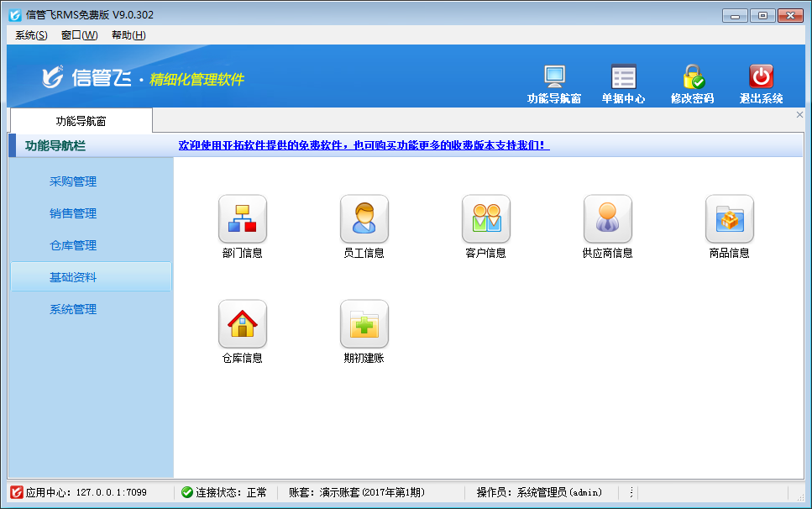The height and width of the screenshot is (509, 812).
Task: Select 仓库管理 in the navigation sidebar
Action: [x=73, y=245]
